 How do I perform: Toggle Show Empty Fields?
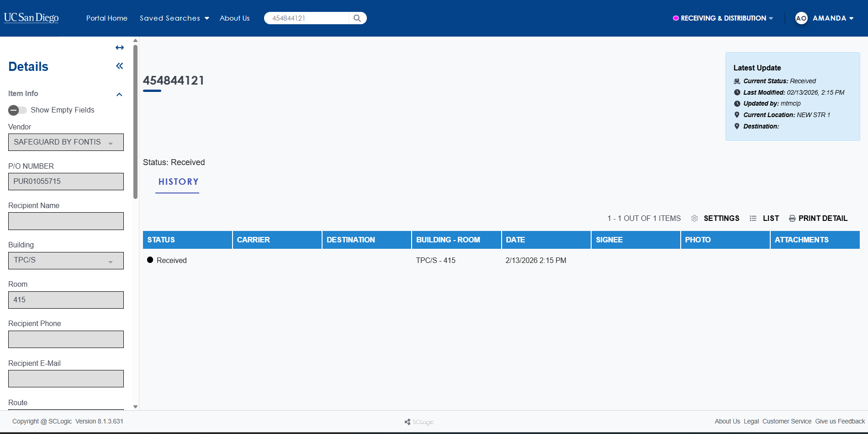coord(17,110)
